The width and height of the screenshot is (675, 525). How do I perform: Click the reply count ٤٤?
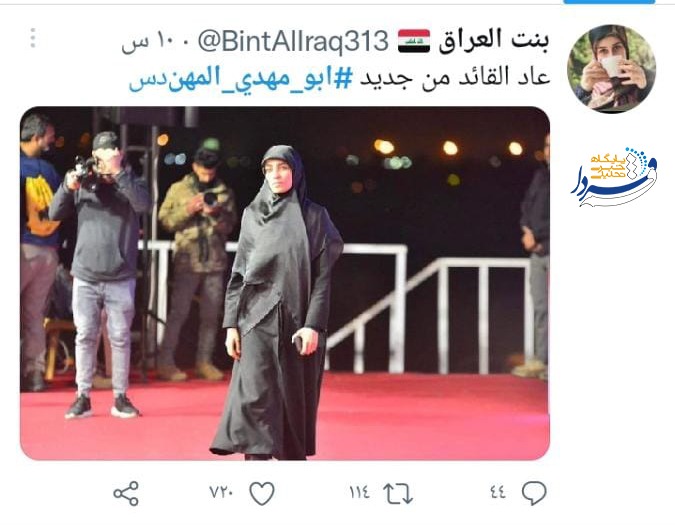coord(498,492)
